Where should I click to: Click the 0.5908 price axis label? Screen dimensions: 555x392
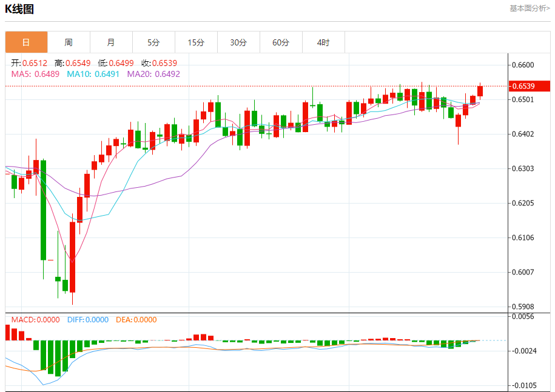click(x=523, y=307)
